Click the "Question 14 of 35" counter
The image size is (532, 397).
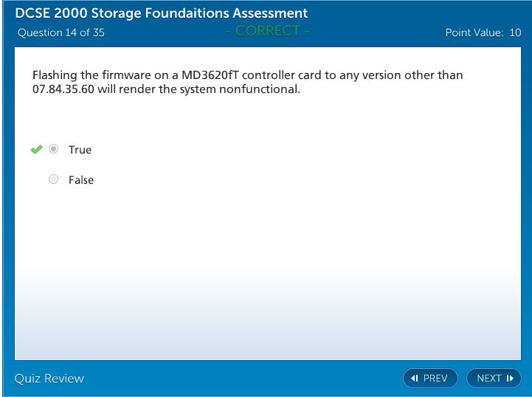click(x=61, y=32)
